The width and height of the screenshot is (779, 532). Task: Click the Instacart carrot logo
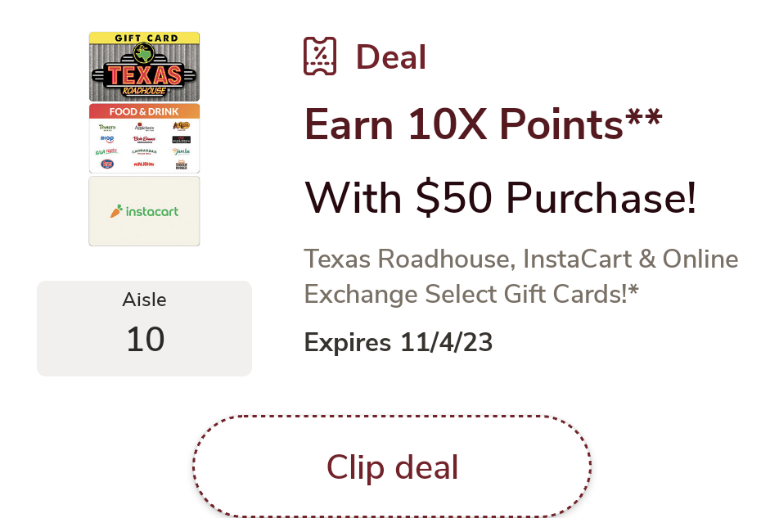pos(115,210)
